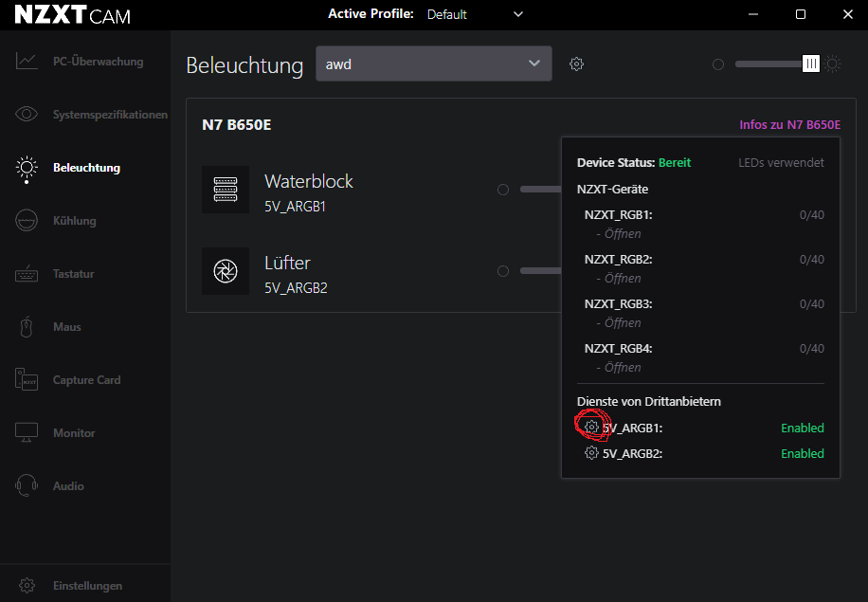Open Einstellungen at sidebar bottom
Screen dimensions: 868x602
(x=85, y=585)
